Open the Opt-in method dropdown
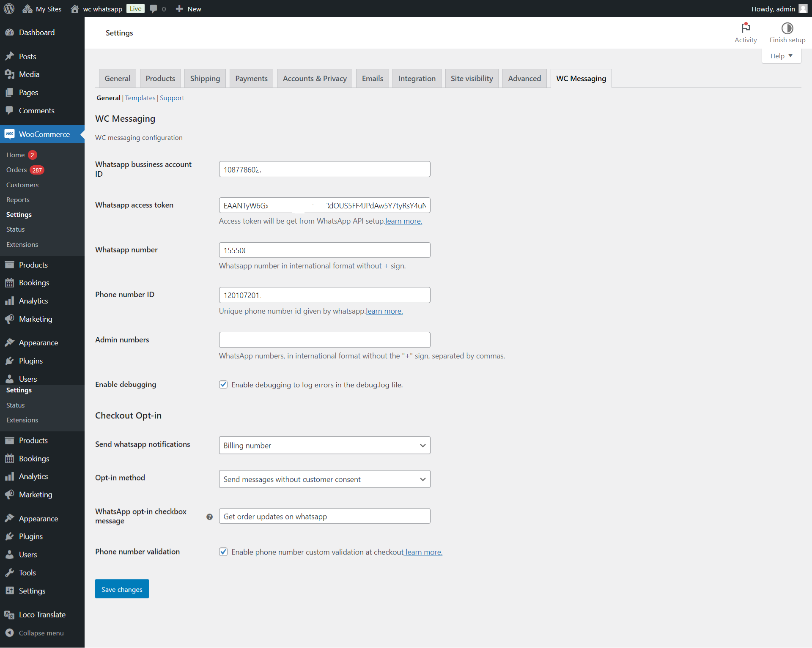The width and height of the screenshot is (812, 648). 324,479
